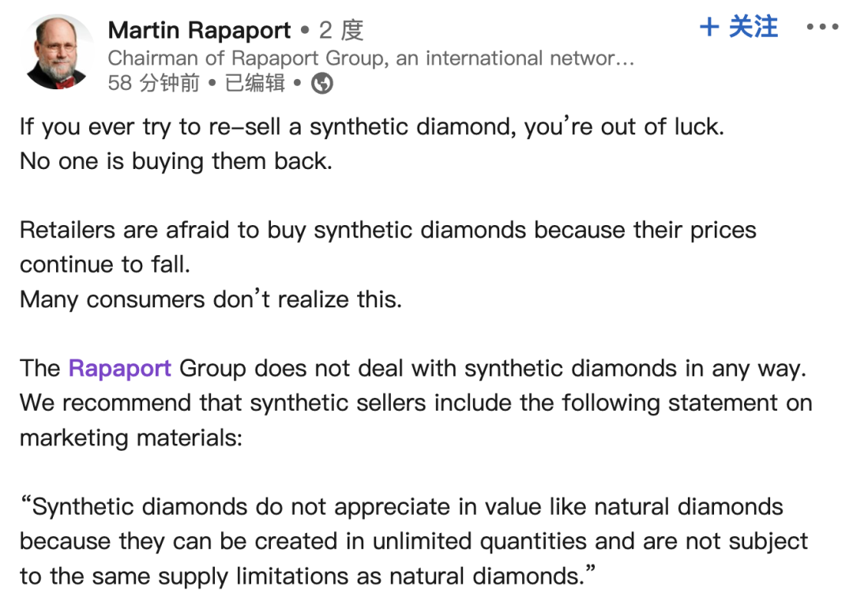Open the three-dot more options menu
The image size is (853, 616).
click(x=822, y=27)
